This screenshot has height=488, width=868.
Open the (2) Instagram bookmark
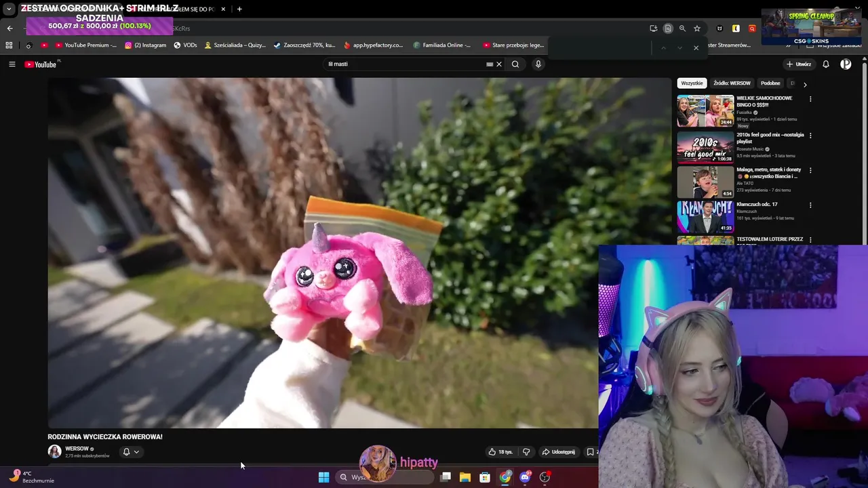click(146, 45)
